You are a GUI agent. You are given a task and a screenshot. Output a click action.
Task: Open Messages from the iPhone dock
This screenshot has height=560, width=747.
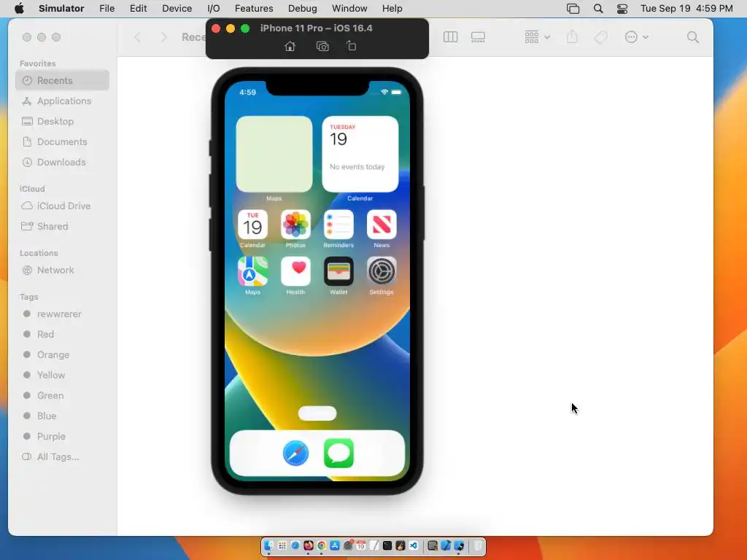click(x=338, y=454)
